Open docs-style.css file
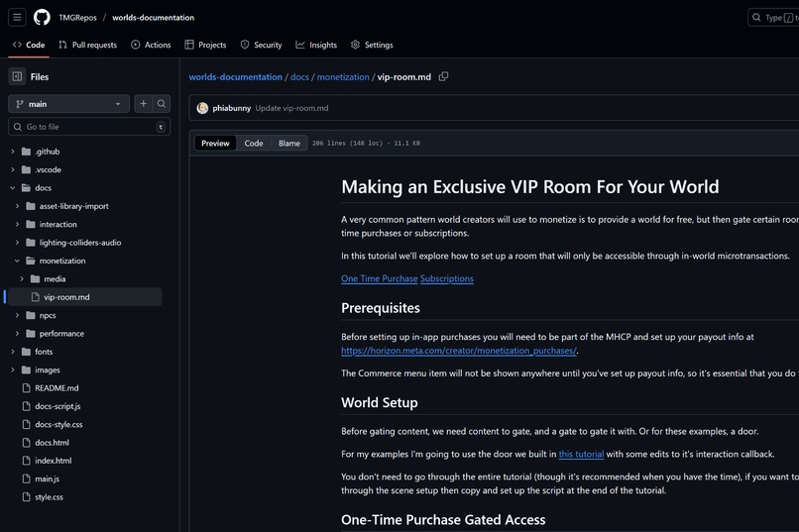This screenshot has width=799, height=532. 58,425
